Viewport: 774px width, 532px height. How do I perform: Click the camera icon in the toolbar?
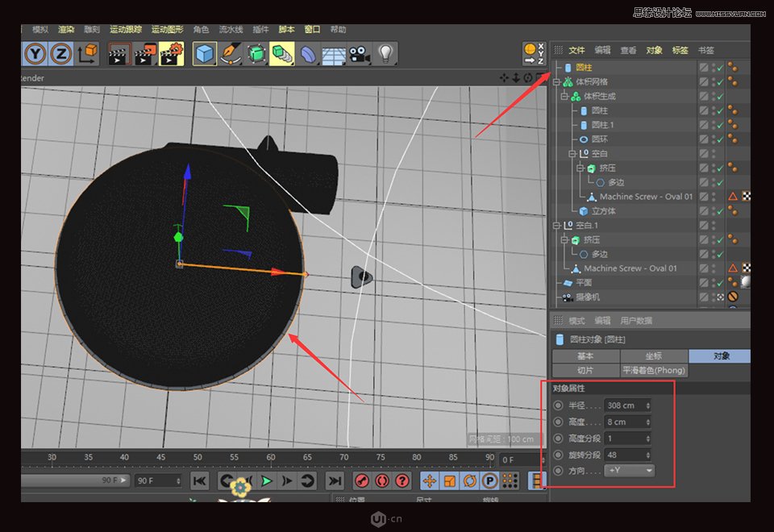click(x=358, y=55)
